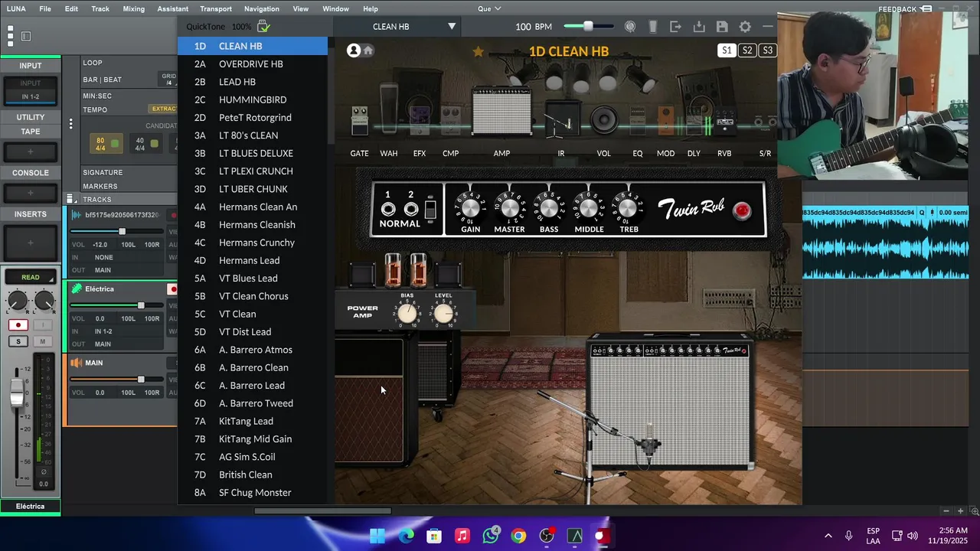Switch to scene S3

click(767, 51)
